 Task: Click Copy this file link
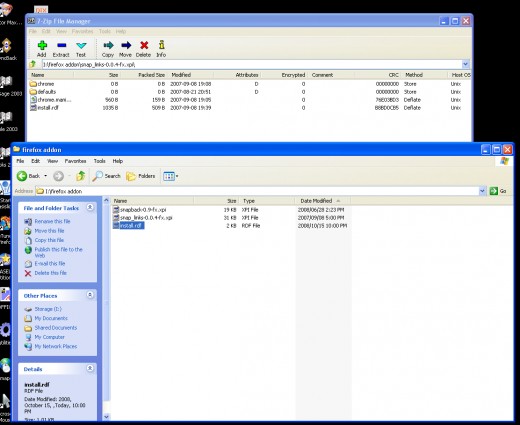click(x=49, y=240)
